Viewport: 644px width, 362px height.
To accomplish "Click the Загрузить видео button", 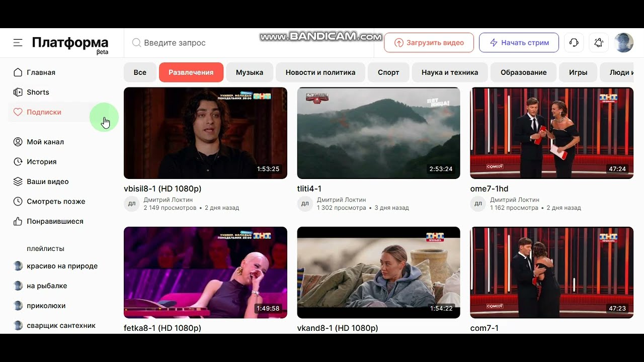I will [x=429, y=43].
